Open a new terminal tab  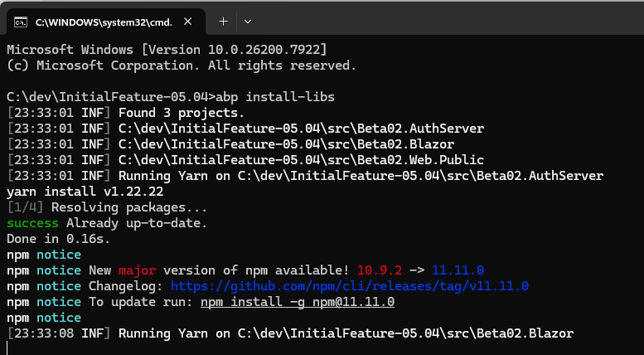223,20
